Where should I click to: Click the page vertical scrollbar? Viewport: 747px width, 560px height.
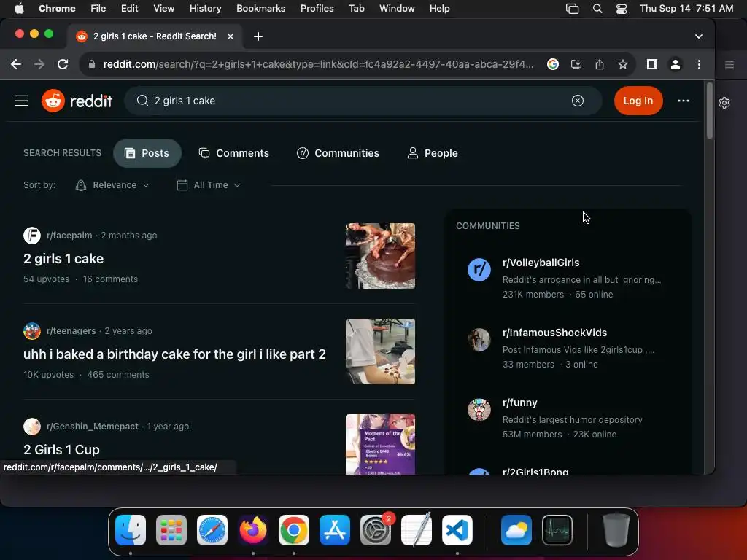point(709,111)
